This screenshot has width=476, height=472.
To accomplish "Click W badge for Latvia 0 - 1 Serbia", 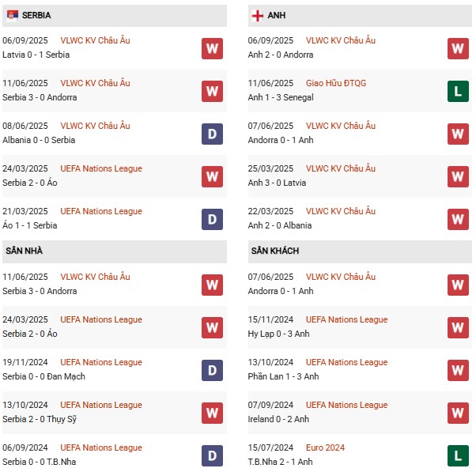I will [212, 48].
